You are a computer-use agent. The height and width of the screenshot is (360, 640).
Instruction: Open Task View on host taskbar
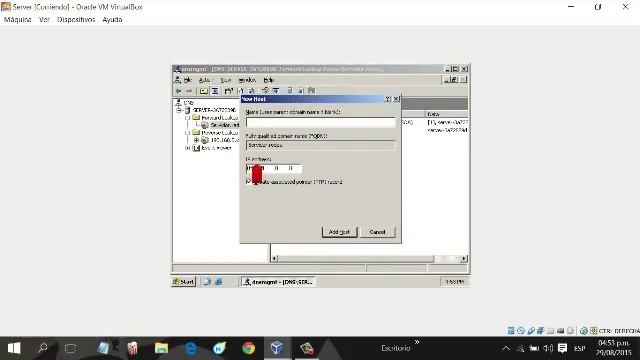[71, 348]
